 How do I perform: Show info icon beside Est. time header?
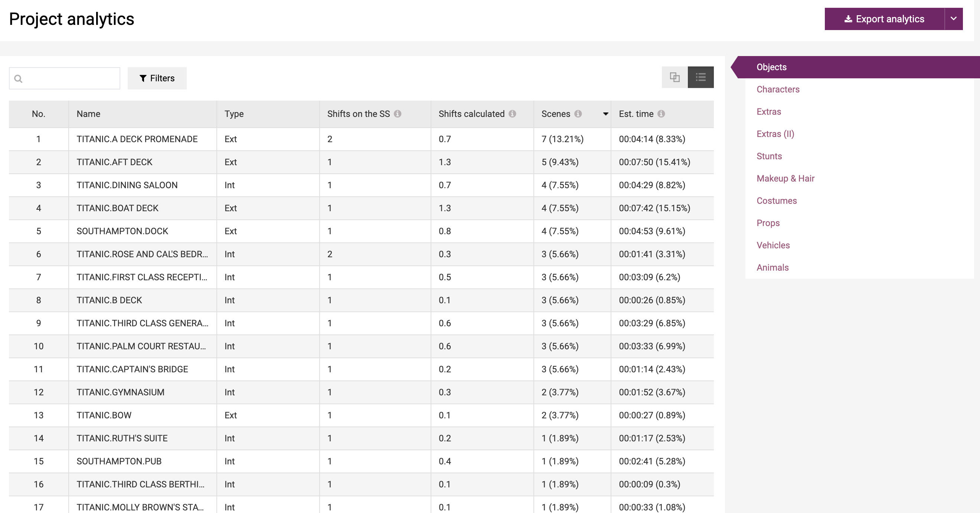point(661,114)
